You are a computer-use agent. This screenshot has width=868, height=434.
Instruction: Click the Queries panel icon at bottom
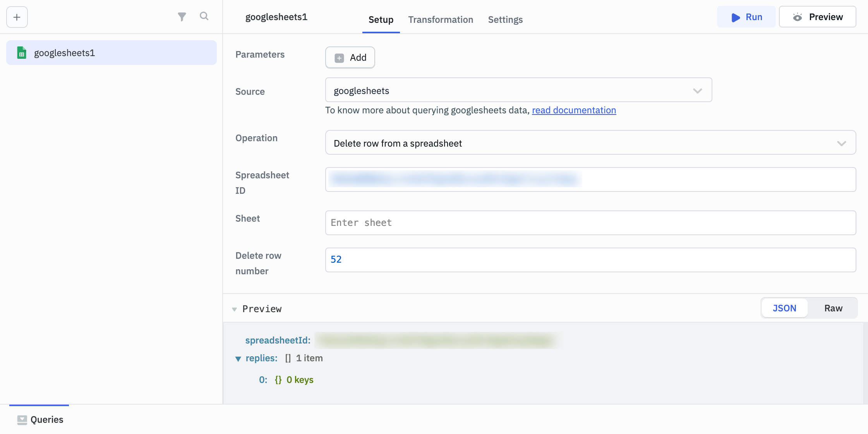[x=22, y=420]
